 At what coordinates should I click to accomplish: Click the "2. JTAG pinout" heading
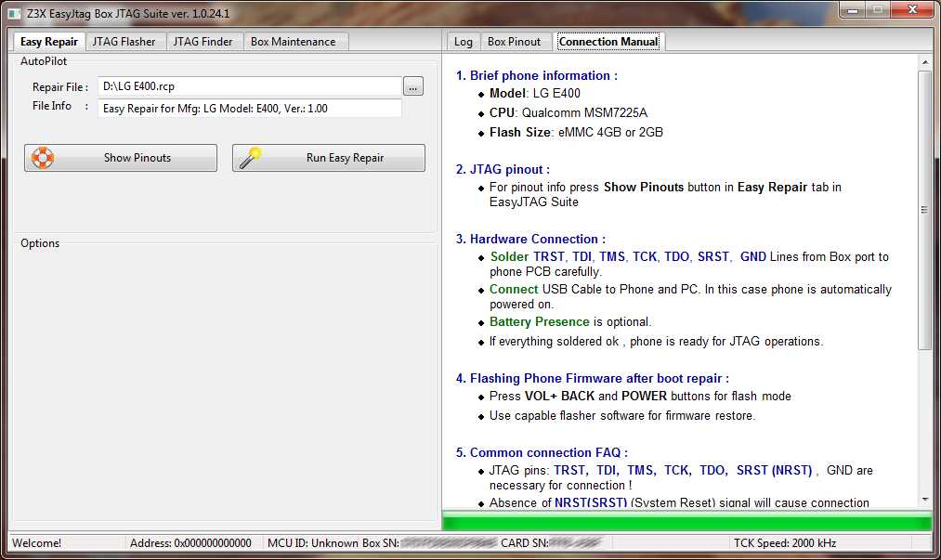coord(503,169)
